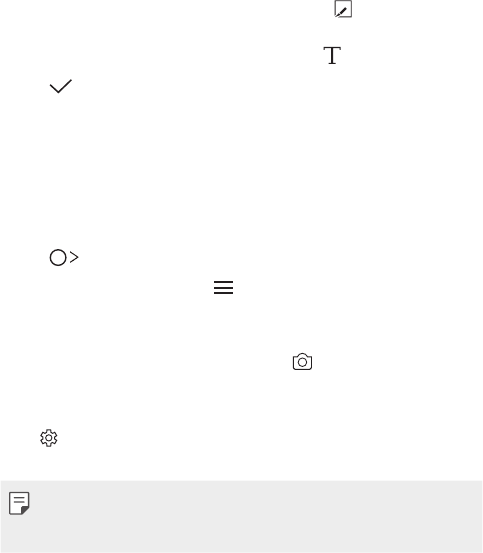Image resolution: width=483 pixels, height=553 pixels.
Task: Click the memo note page icon
Action: pyautogui.click(x=19, y=503)
